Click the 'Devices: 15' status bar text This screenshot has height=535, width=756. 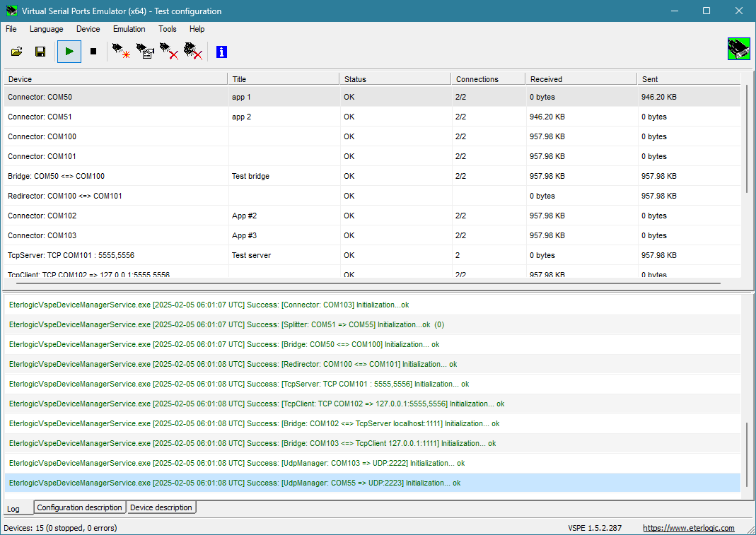60,528
